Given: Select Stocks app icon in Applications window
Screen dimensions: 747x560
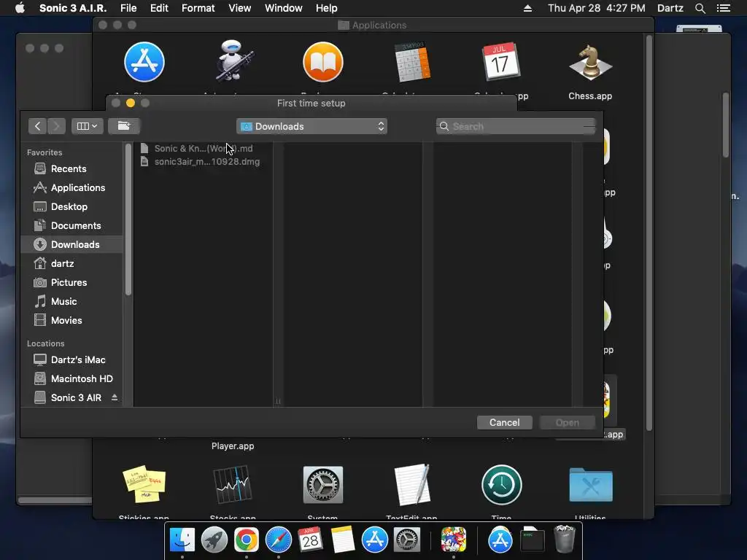Looking at the screenshot, I should 233,485.
